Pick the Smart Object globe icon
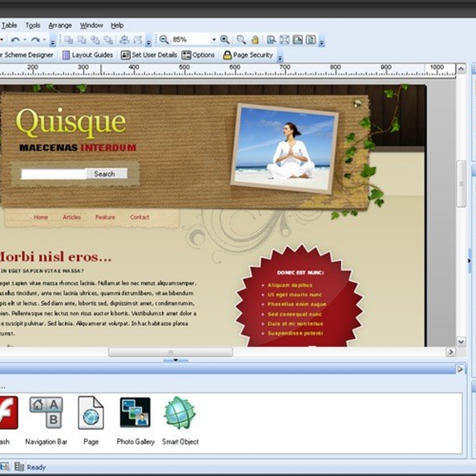 click(180, 413)
